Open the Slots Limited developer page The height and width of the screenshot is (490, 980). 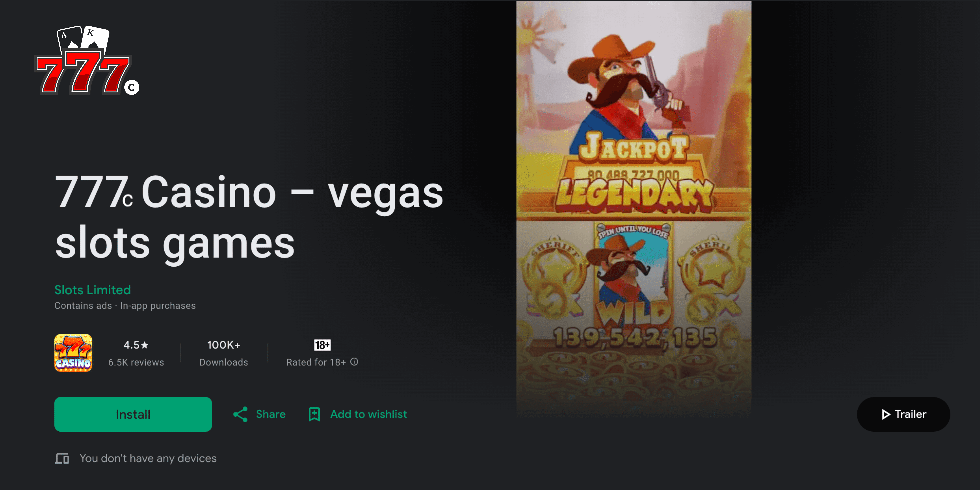92,290
